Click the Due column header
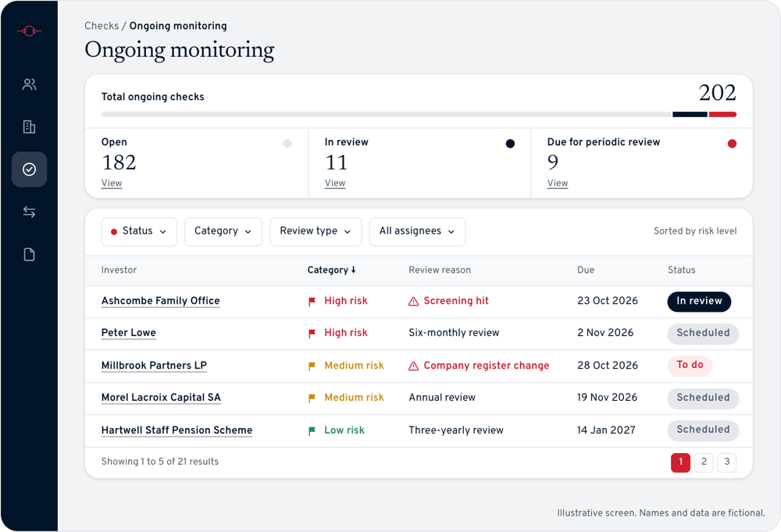The height and width of the screenshot is (532, 781). pos(586,270)
